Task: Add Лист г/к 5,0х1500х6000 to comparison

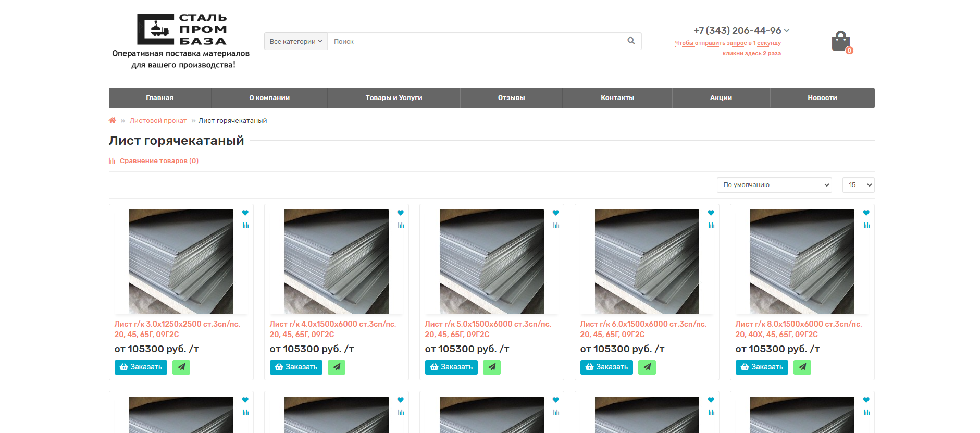Action: (x=556, y=225)
